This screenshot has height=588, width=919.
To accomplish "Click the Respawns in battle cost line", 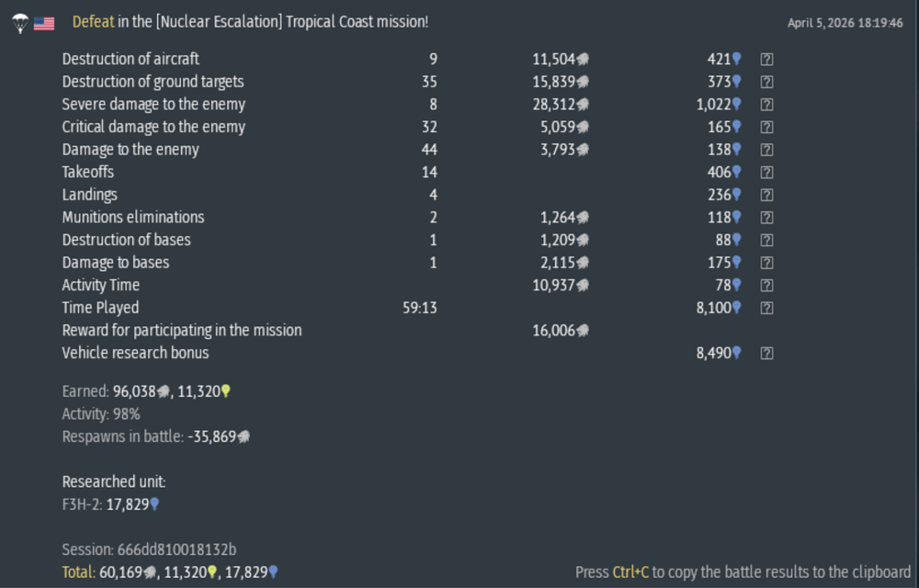I will pyautogui.click(x=155, y=436).
